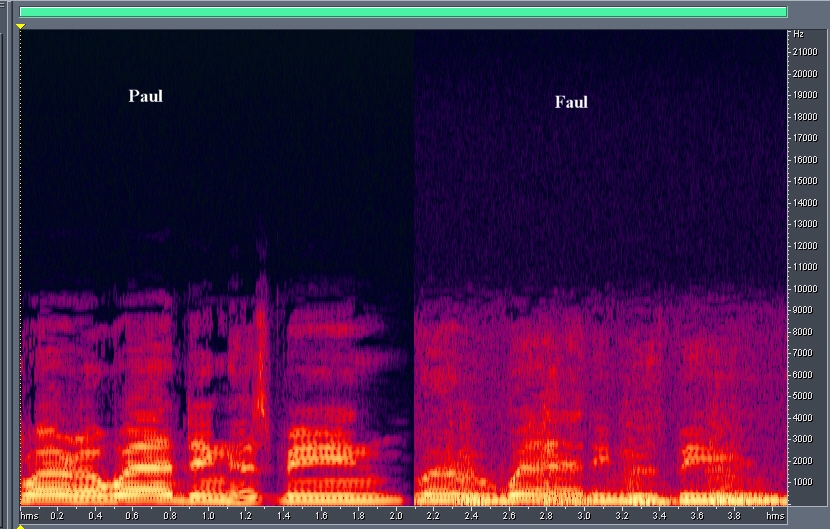Click the "Faul" text label
The width and height of the screenshot is (830, 529).
click(x=571, y=102)
